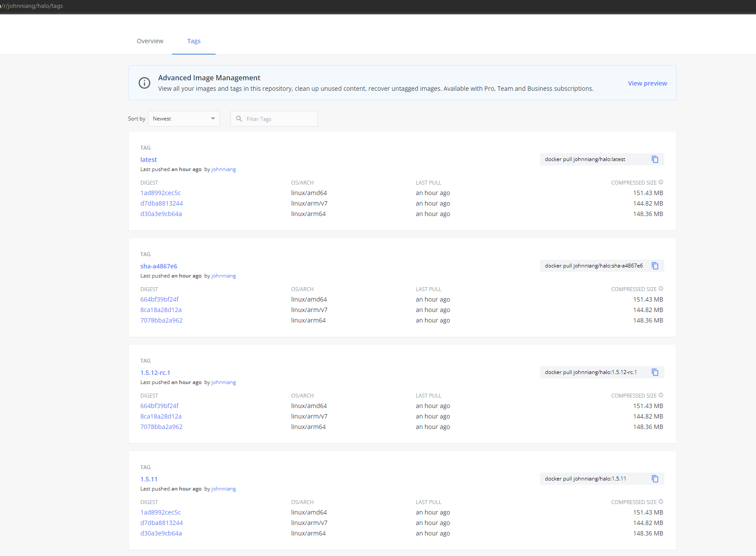Click the search magnifier in Filter Tags field

pos(239,118)
